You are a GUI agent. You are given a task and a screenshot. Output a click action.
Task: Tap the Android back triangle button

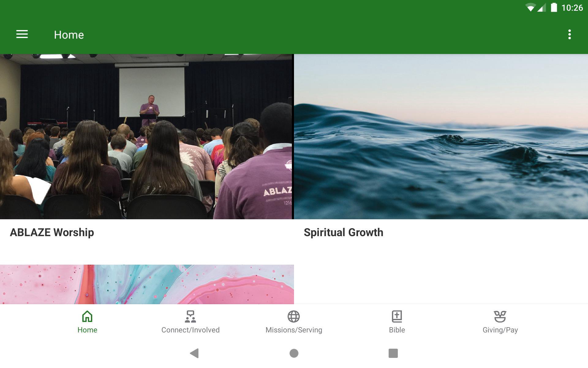pos(194,353)
